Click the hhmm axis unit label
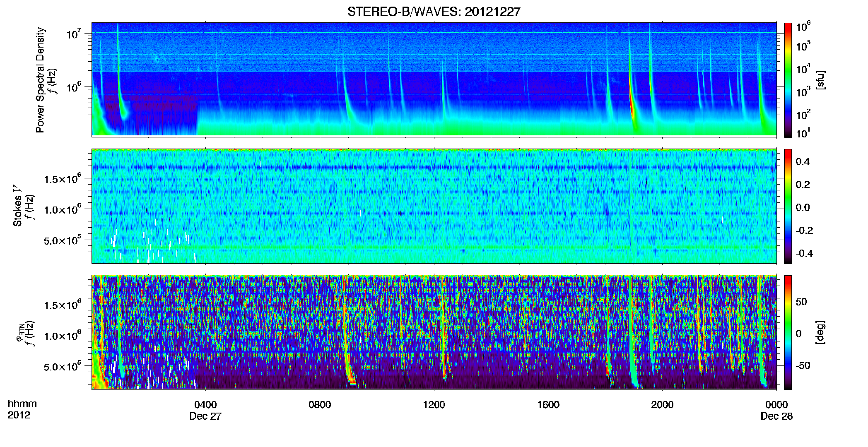 pyautogui.click(x=22, y=404)
